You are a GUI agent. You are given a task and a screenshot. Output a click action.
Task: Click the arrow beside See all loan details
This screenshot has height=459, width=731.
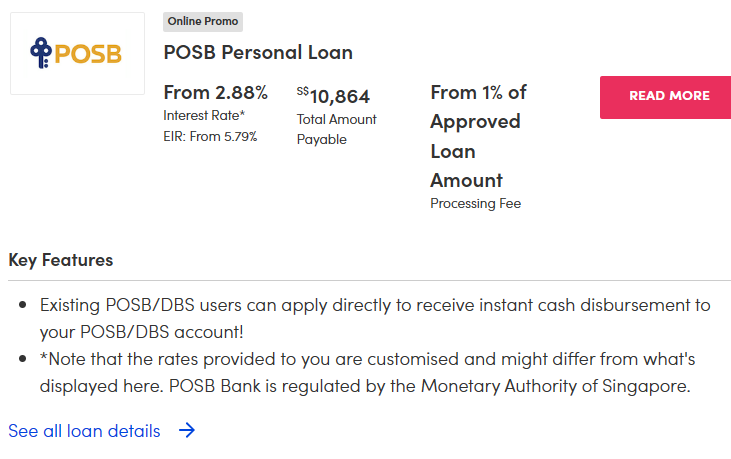(187, 431)
